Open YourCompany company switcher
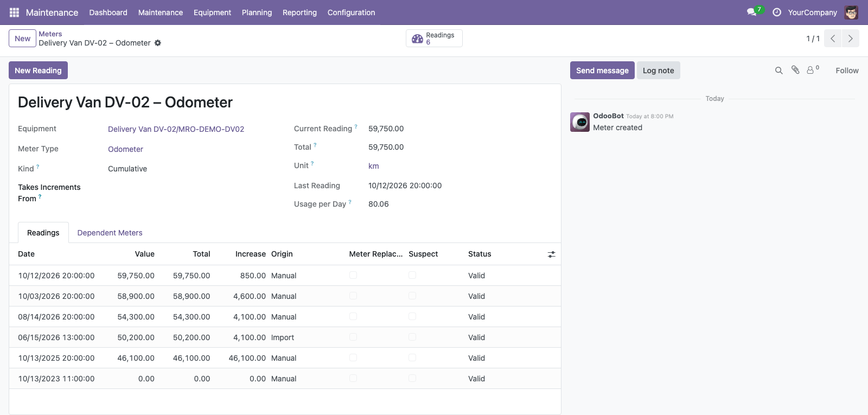The width and height of the screenshot is (868, 415). click(x=812, y=12)
